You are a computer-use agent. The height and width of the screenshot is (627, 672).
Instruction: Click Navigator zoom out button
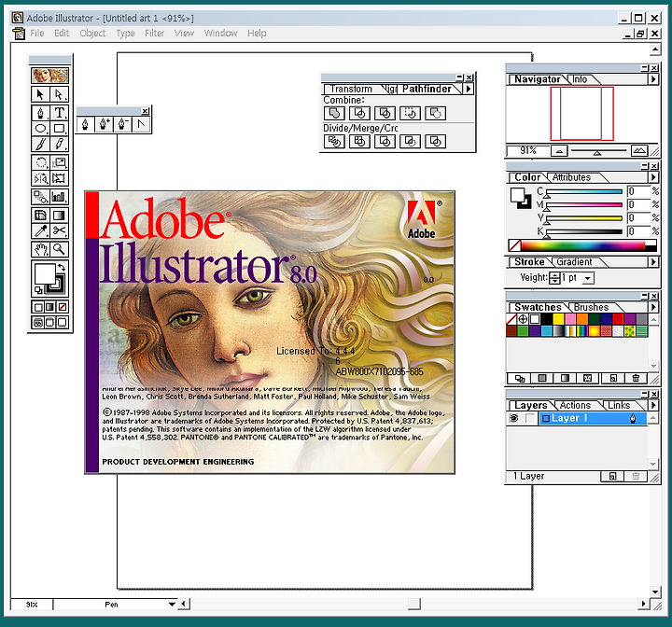click(x=559, y=151)
